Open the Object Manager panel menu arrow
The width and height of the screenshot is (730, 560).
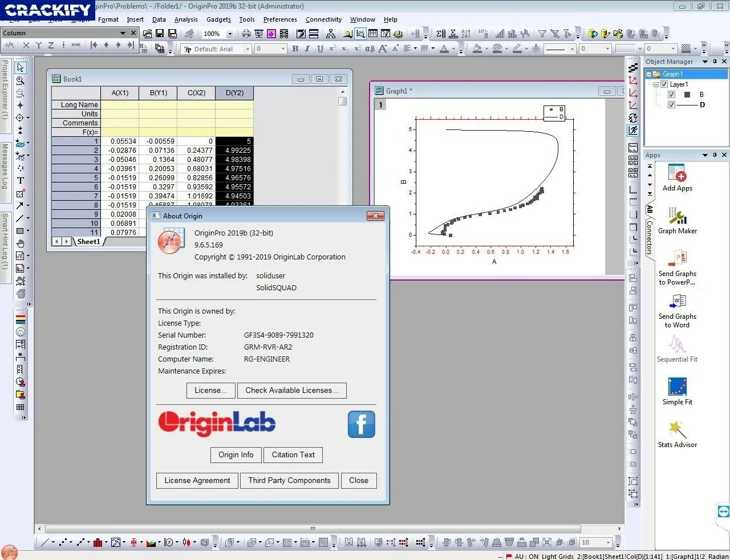click(705, 62)
